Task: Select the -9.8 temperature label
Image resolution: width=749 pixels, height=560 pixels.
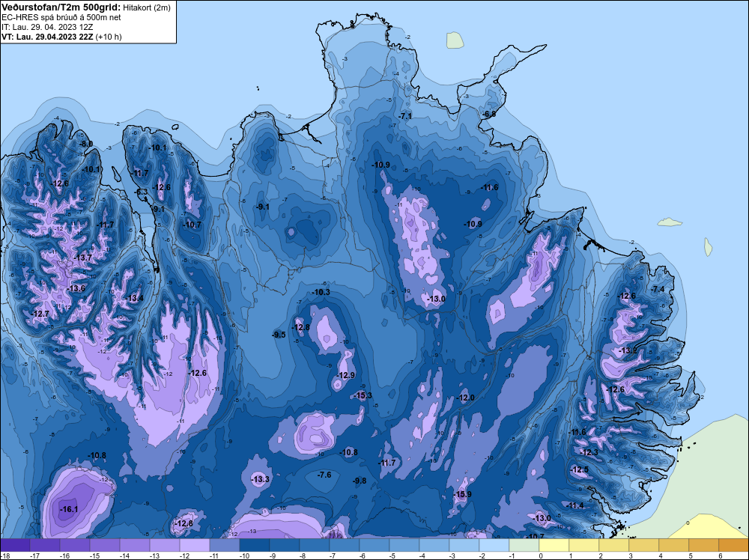Action: (x=360, y=481)
